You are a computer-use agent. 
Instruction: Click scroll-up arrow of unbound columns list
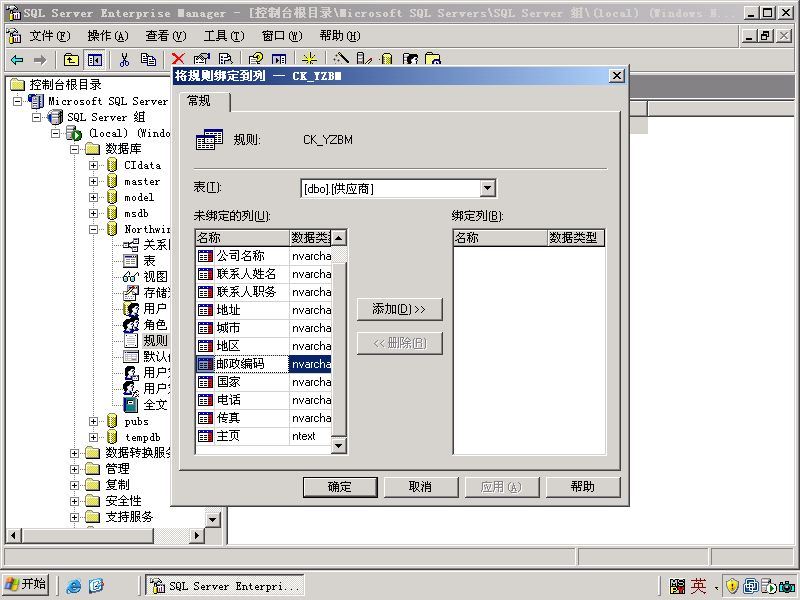339,238
